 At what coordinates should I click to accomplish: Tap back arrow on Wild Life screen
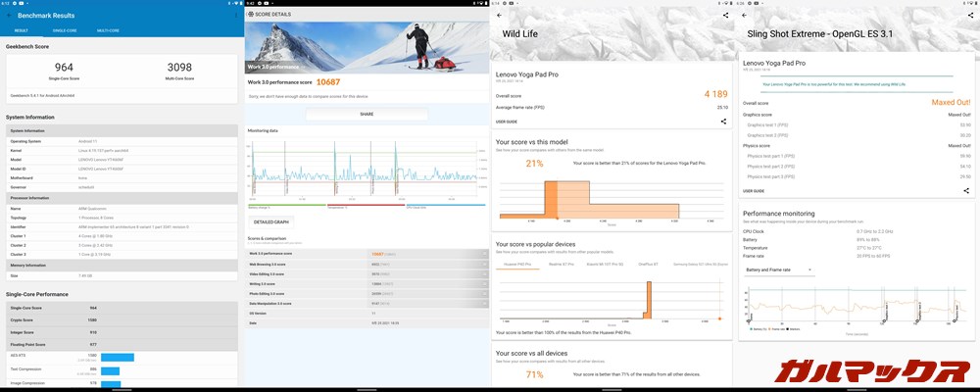point(499,16)
